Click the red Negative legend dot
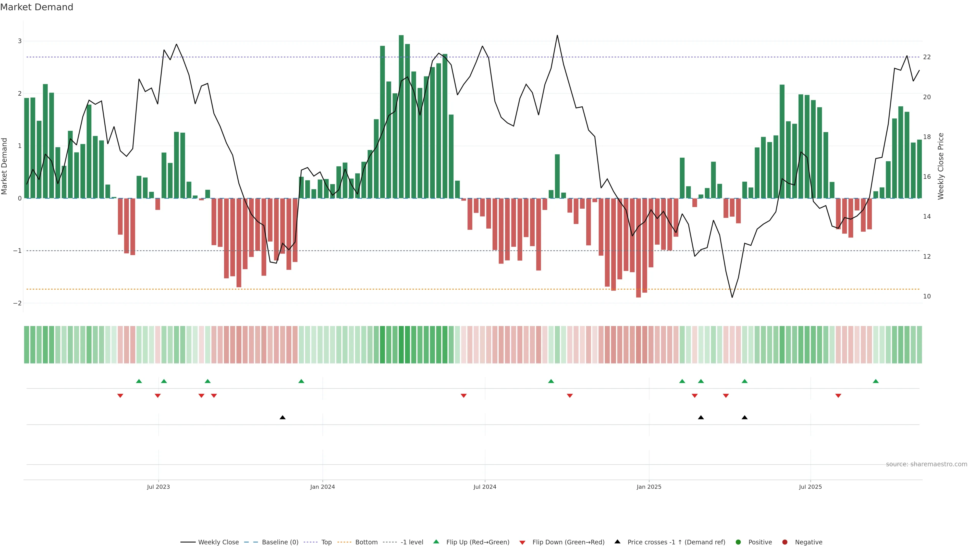This screenshot has height=551, width=980. [x=785, y=542]
